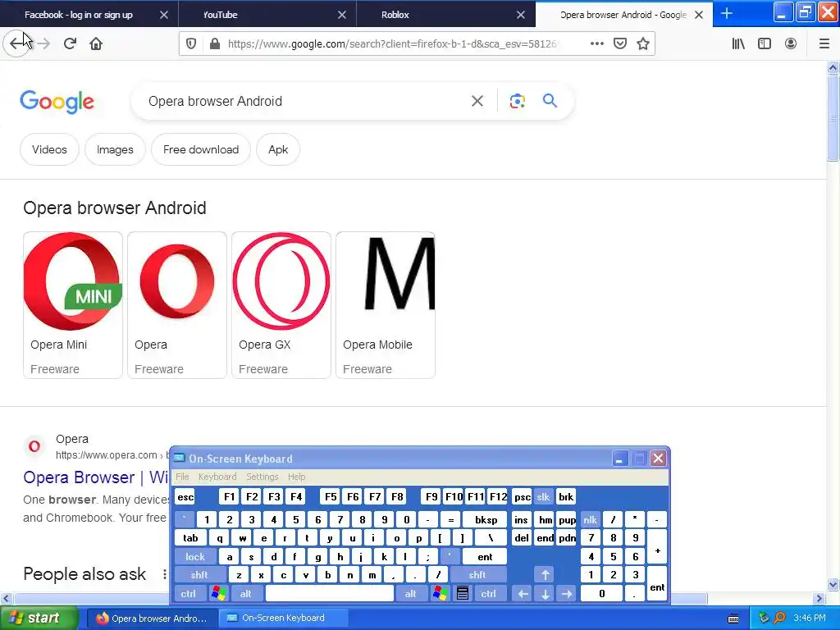This screenshot has width=840, height=630.
Task: Click the down arrow key on On-Screen Keyboard
Action: point(545,593)
